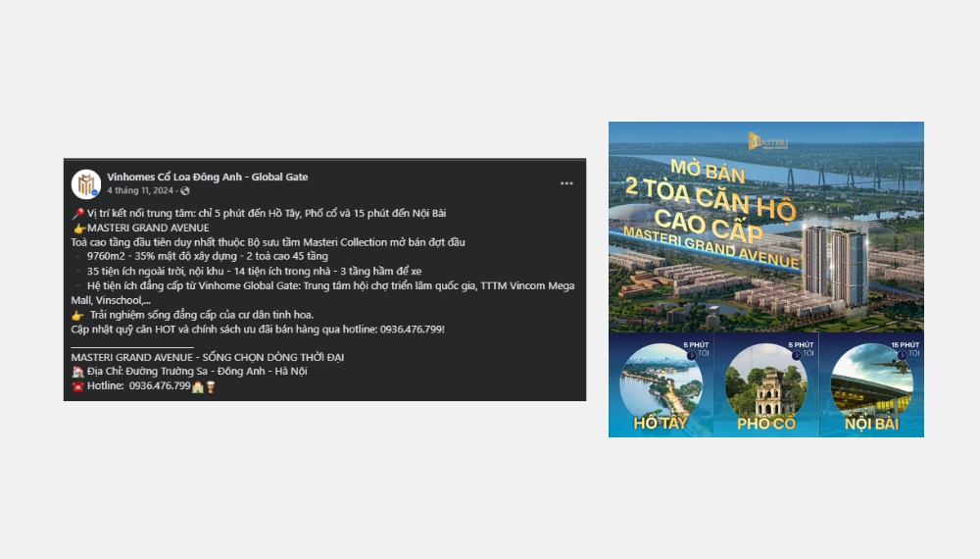Click the pointing hand emoji before MASTERI GRAND AVENUE
980x559 pixels.
tap(78, 229)
